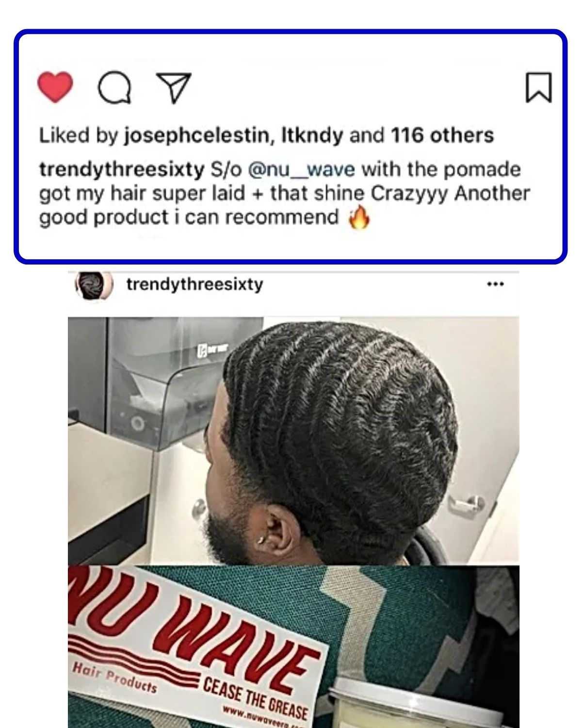Viewport: 582px width, 728px height.
Task: Open the @nu_wave mention in the caption
Action: pyautogui.click(x=301, y=170)
